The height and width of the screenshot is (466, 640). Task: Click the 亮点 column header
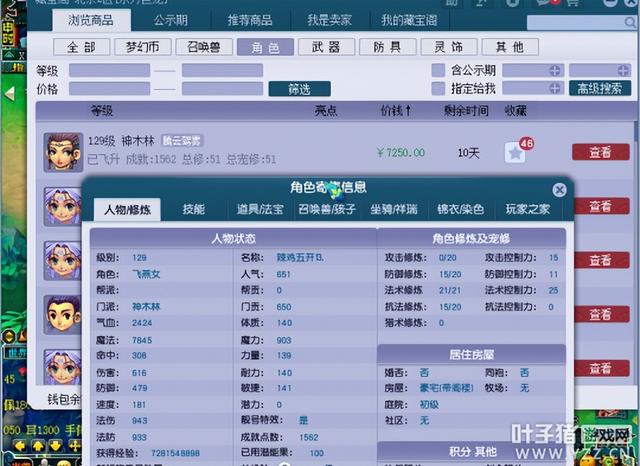pyautogui.click(x=326, y=111)
